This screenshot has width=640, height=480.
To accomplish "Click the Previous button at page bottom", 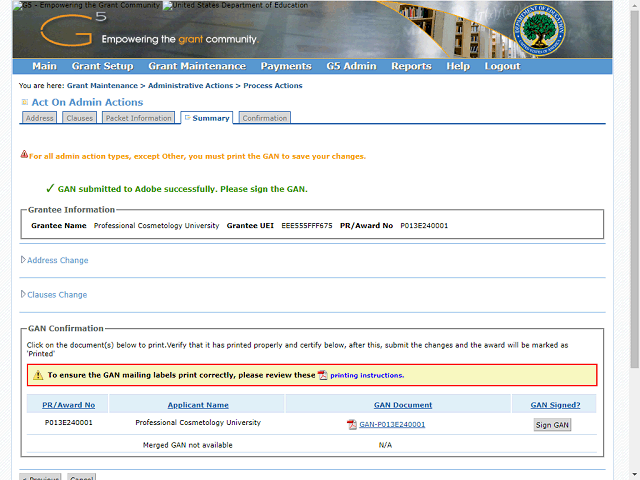I will tap(40, 477).
